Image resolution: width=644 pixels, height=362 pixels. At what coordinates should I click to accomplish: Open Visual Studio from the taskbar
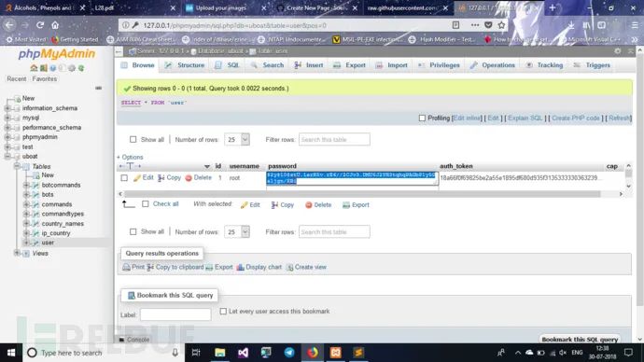tap(243, 353)
